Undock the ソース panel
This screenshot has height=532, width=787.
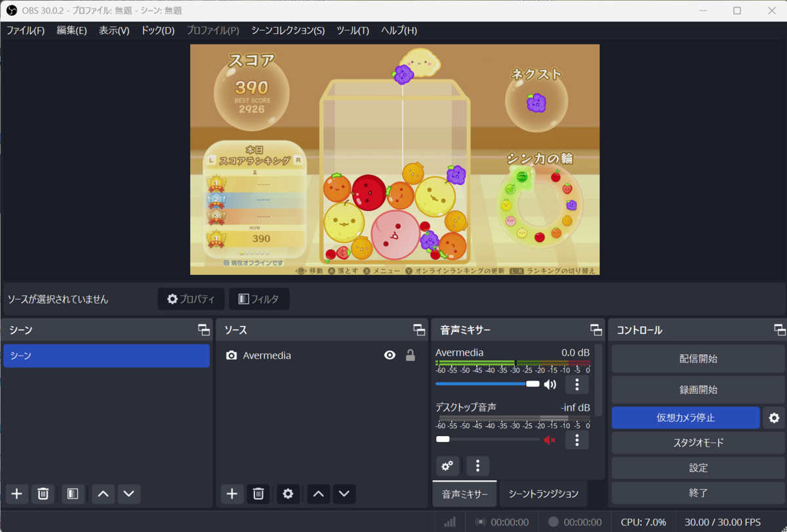419,330
